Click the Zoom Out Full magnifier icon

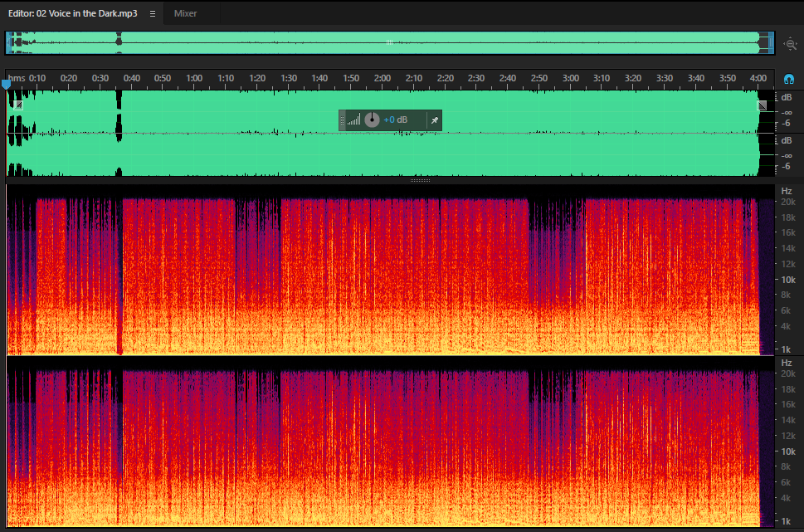(x=790, y=44)
